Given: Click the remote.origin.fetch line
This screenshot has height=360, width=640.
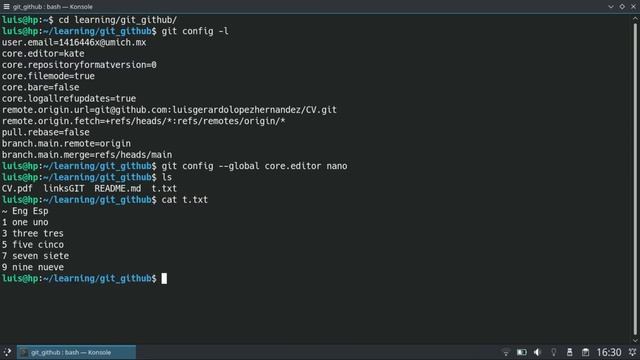Looking at the screenshot, I should pyautogui.click(x=144, y=121).
